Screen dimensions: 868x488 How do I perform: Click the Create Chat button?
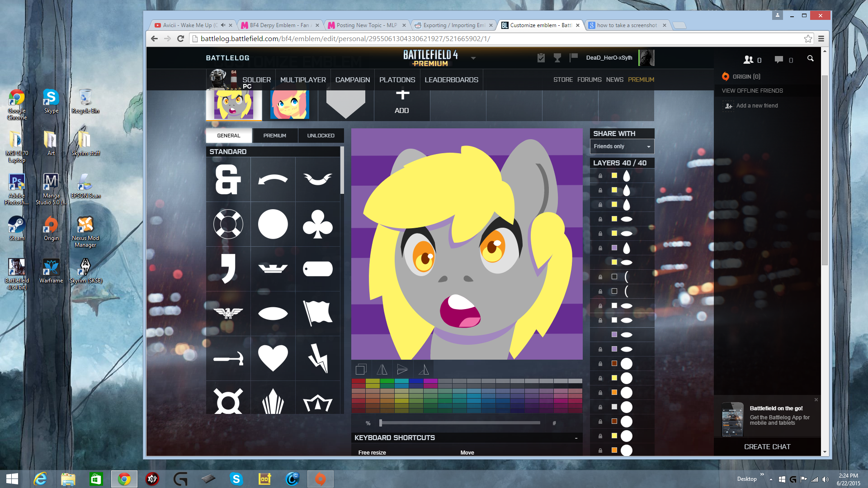click(767, 446)
